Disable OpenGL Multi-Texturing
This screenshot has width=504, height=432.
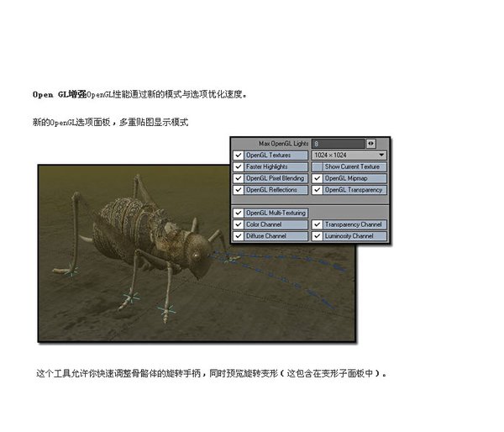tap(239, 213)
